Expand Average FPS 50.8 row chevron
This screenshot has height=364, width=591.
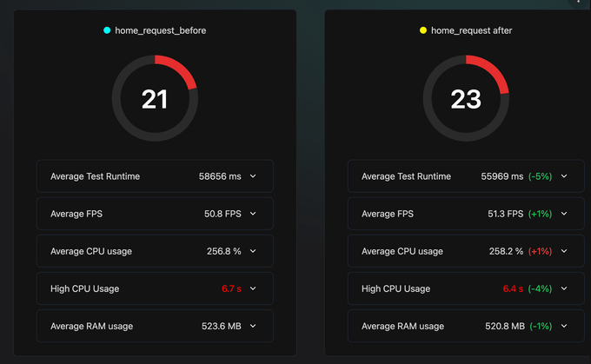click(253, 214)
